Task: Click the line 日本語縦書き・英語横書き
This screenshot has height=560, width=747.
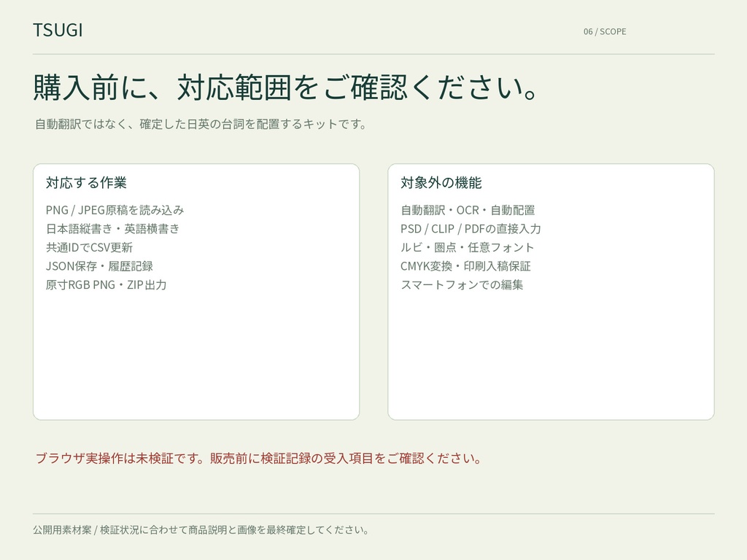Action: (112, 228)
